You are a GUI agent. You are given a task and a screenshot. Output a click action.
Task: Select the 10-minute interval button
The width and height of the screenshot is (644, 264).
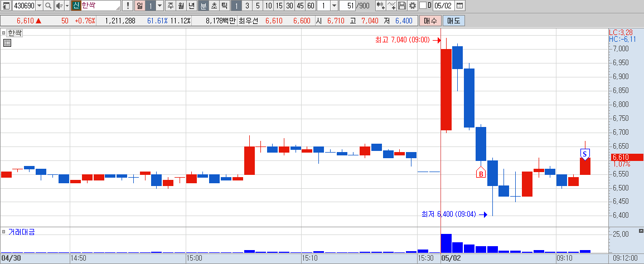pyautogui.click(x=268, y=6)
